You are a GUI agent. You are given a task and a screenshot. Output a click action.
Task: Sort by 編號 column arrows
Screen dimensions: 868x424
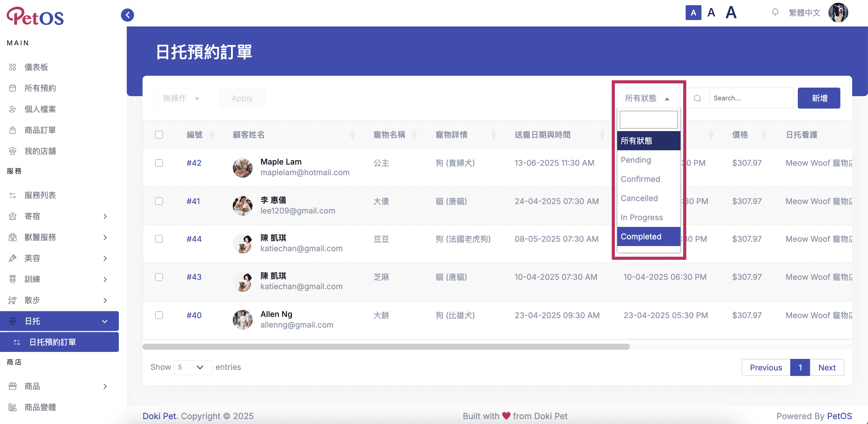212,134
